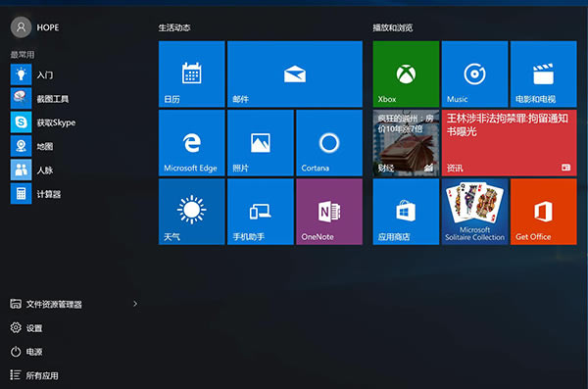Open the 照片 photos tile
The width and height of the screenshot is (588, 389).
tap(261, 142)
